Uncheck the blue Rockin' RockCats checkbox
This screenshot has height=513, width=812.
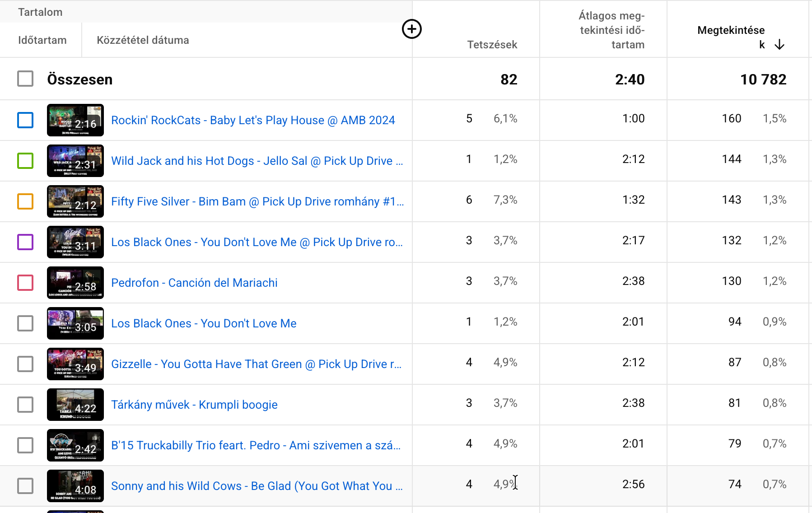point(25,120)
